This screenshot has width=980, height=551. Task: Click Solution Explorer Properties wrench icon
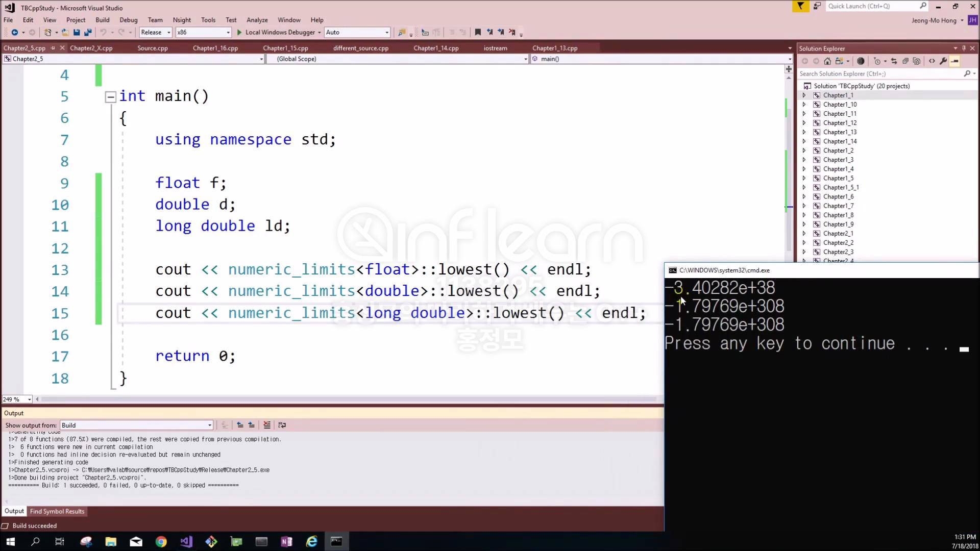coord(943,61)
